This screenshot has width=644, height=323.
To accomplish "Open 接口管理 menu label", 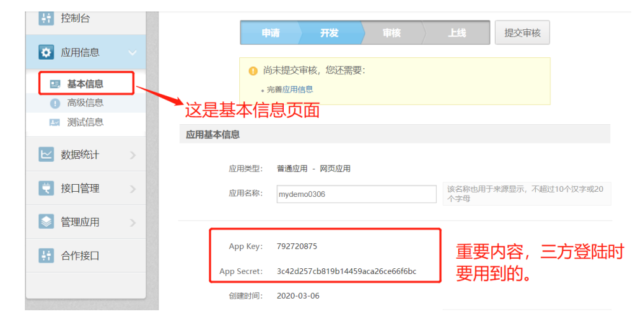I will point(80,188).
